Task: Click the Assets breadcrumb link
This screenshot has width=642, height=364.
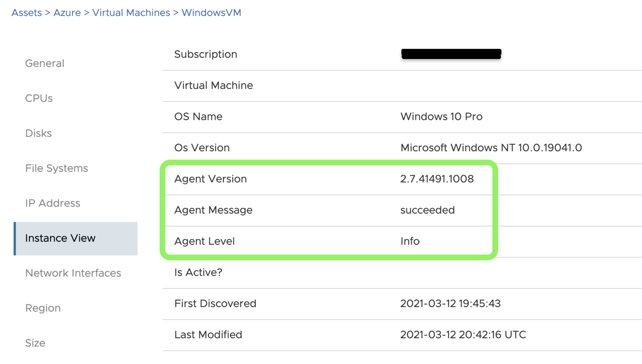Action: coord(26,13)
